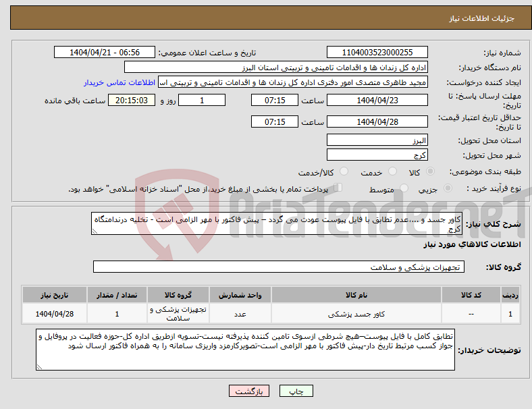Select the کالا radio button
Viewport: 532px width, 409px height.
coord(430,171)
